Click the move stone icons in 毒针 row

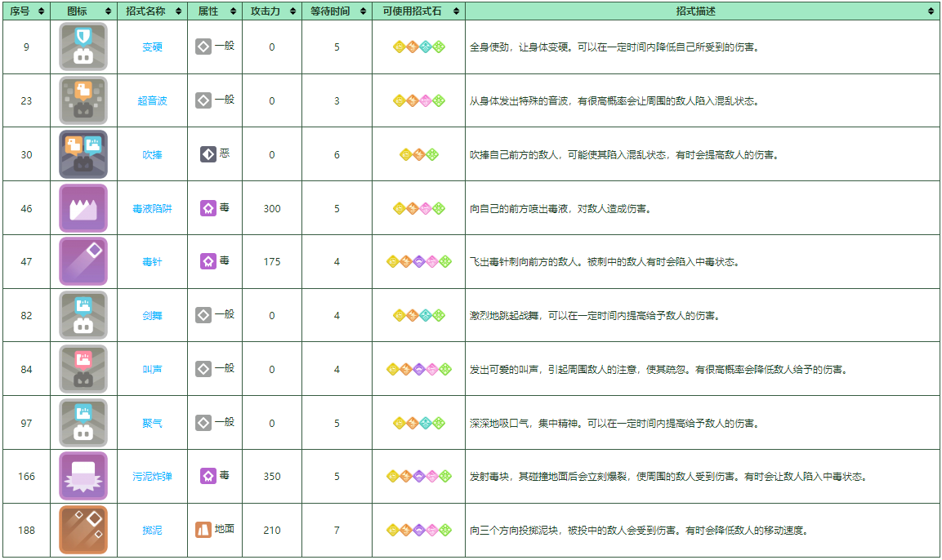pyautogui.click(x=419, y=261)
